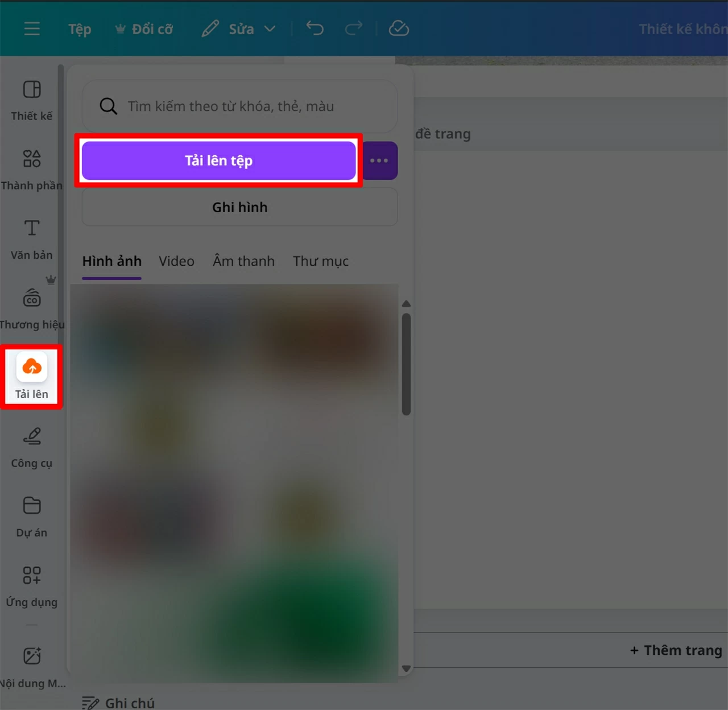This screenshot has width=728, height=710.
Task: Switch to the Âm thanh tab
Action: tap(243, 261)
